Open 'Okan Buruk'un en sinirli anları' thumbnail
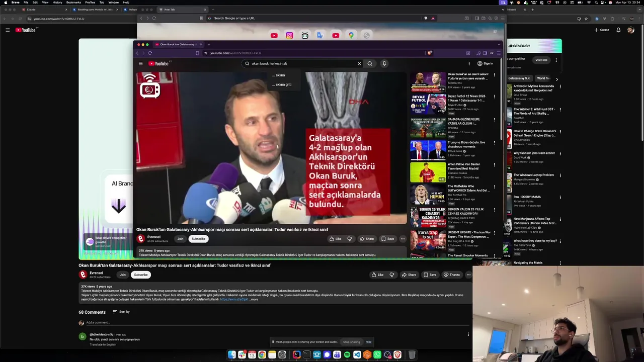Image resolution: width=644 pixels, height=362 pixels. click(428, 81)
